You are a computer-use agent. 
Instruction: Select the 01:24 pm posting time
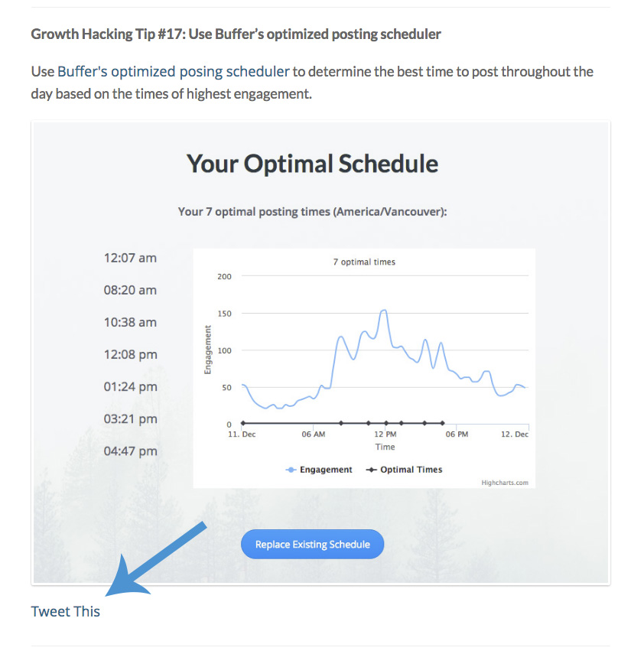(131, 386)
